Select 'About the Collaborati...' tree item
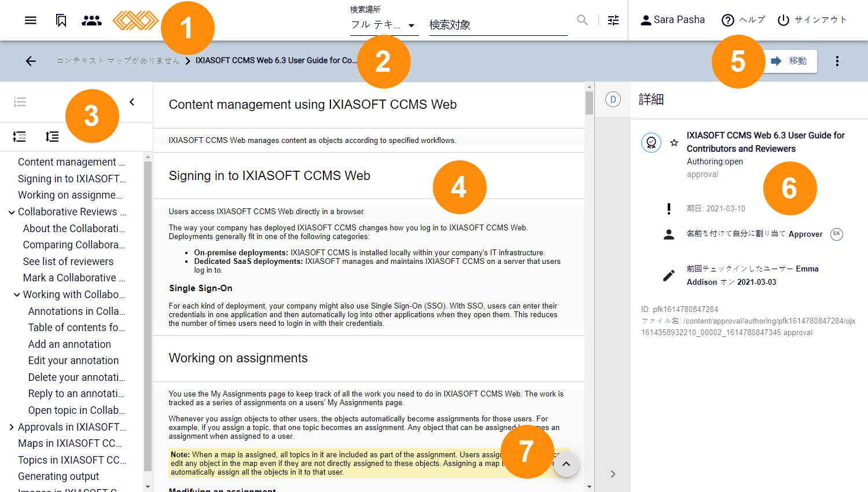Image resolution: width=868 pixels, height=492 pixels. [x=74, y=229]
